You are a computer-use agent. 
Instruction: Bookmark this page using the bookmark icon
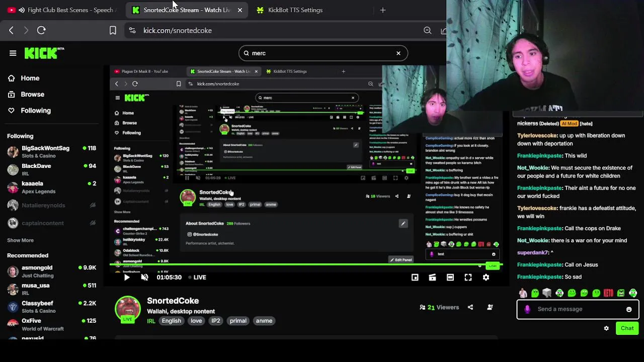coord(113,31)
